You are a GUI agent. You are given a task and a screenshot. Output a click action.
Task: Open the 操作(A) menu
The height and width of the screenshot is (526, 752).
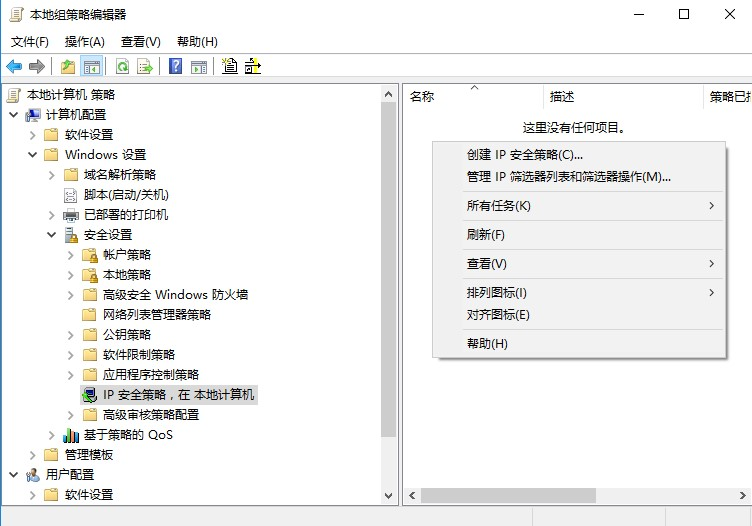[x=85, y=42]
